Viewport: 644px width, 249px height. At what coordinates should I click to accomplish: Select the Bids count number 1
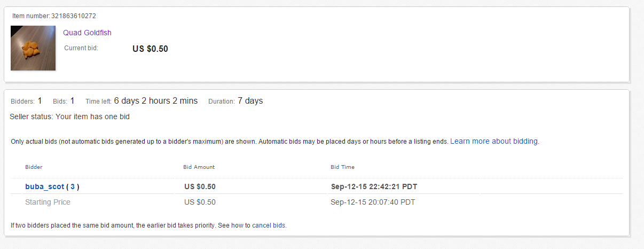pyautogui.click(x=72, y=100)
